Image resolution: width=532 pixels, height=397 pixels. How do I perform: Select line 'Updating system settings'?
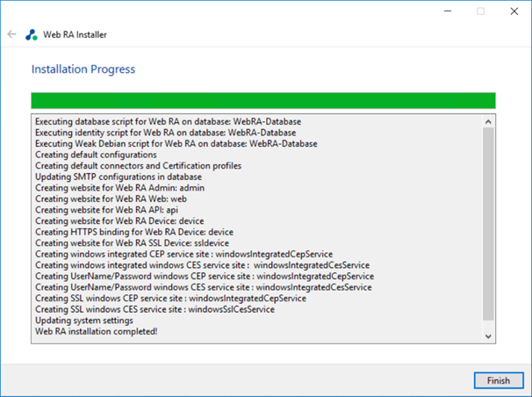(x=84, y=321)
